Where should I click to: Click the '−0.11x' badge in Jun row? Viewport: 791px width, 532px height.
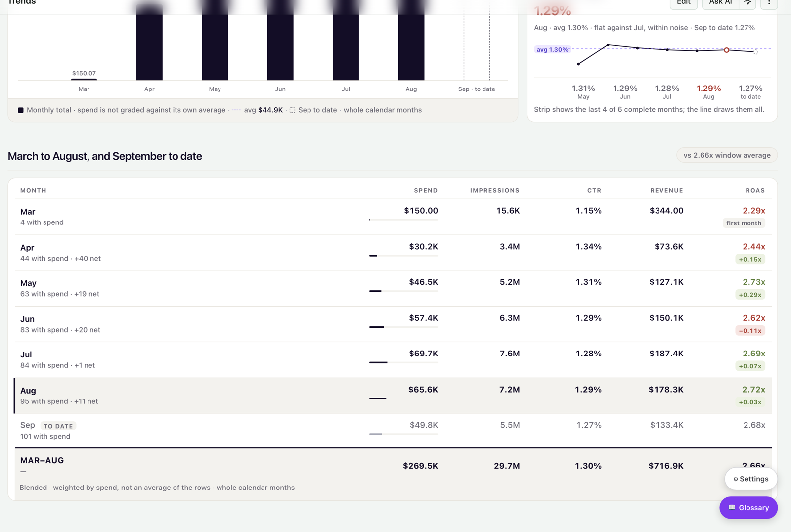[750, 331]
